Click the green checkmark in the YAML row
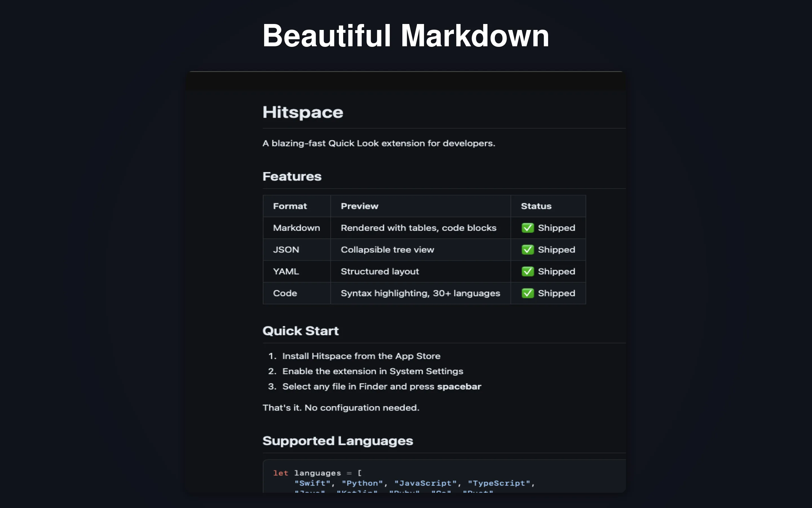The width and height of the screenshot is (812, 508). click(528, 271)
